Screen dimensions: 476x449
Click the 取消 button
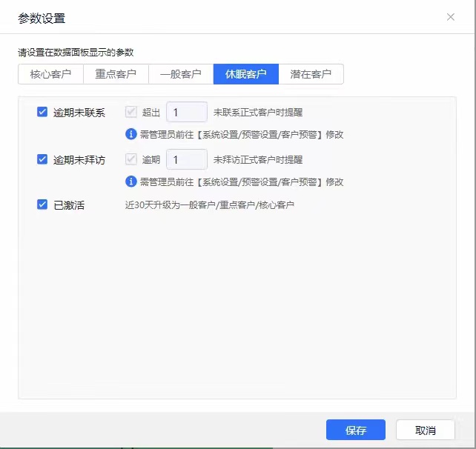tap(425, 430)
